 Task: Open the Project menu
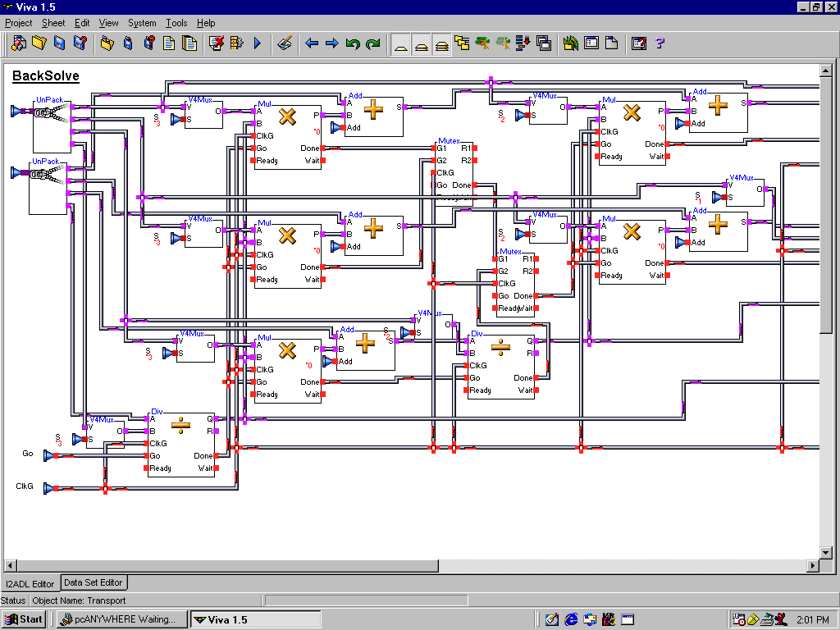[x=19, y=23]
